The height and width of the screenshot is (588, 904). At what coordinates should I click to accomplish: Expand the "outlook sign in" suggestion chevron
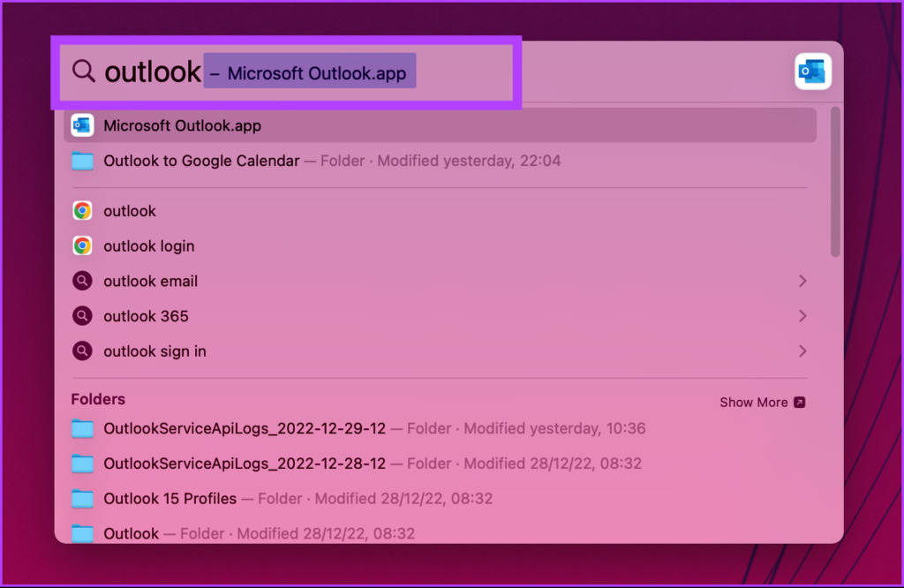(802, 351)
